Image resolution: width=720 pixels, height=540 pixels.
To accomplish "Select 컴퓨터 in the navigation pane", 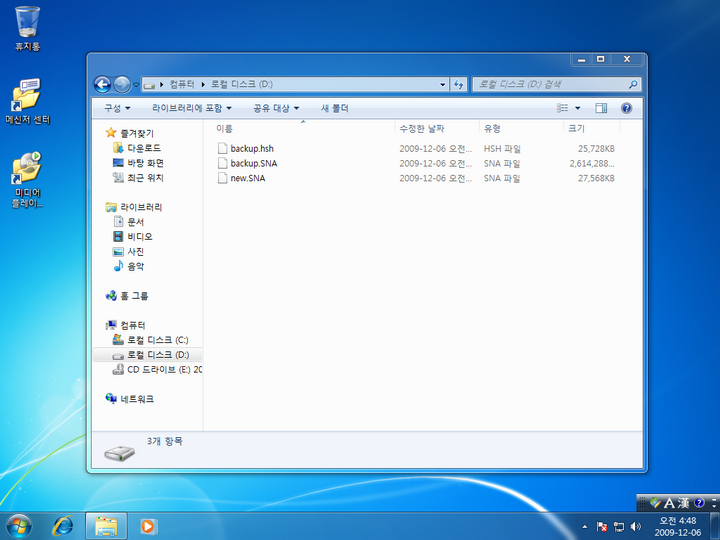I will [x=133, y=325].
